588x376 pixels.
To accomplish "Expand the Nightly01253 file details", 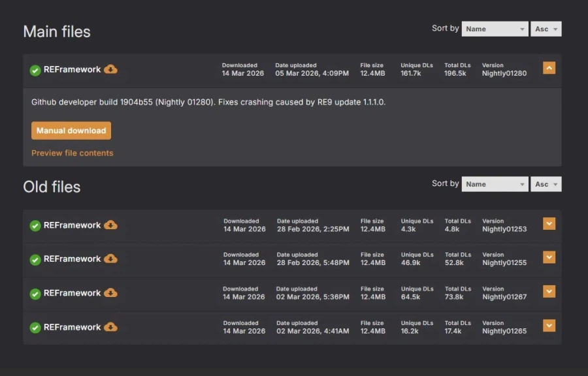I will coord(549,224).
